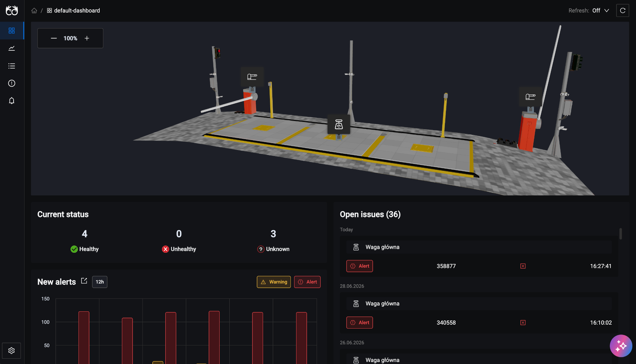Click the Unknown status count
The height and width of the screenshot is (364, 636).
273,234
